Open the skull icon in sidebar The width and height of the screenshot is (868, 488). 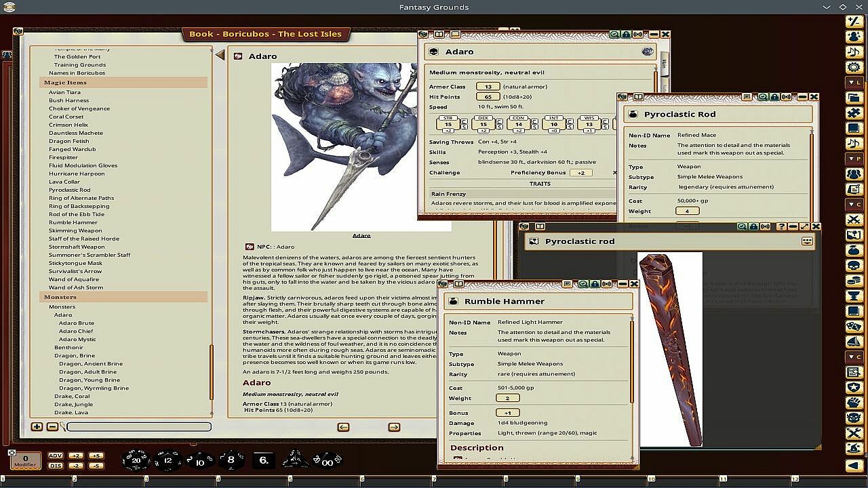coord(854,266)
